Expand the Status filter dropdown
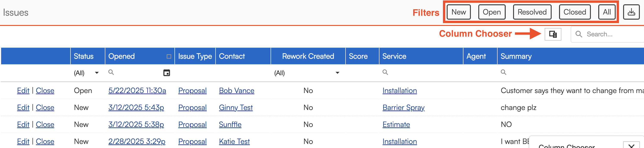The width and height of the screenshot is (644, 148). pos(97,73)
